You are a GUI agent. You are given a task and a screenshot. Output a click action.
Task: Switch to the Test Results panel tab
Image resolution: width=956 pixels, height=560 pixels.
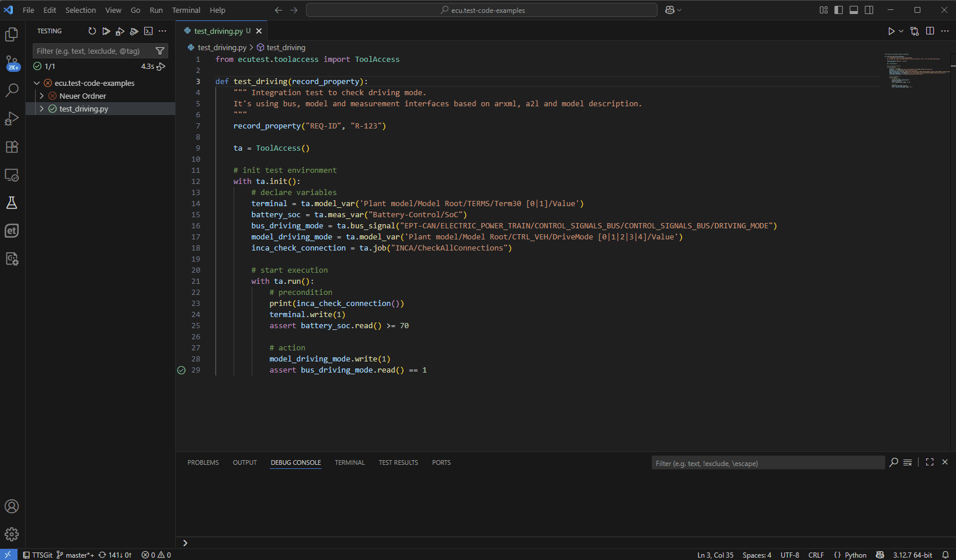398,462
